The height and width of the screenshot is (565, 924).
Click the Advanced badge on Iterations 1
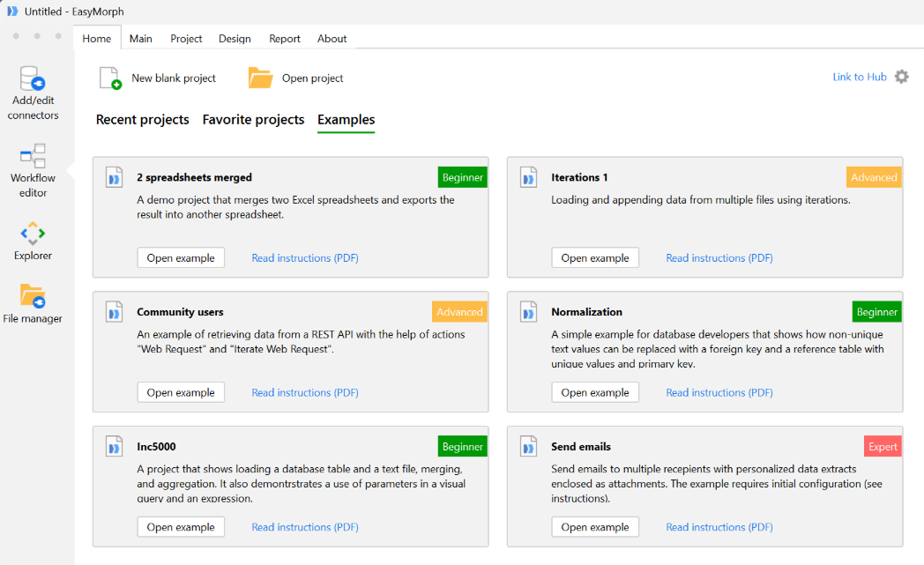[874, 177]
